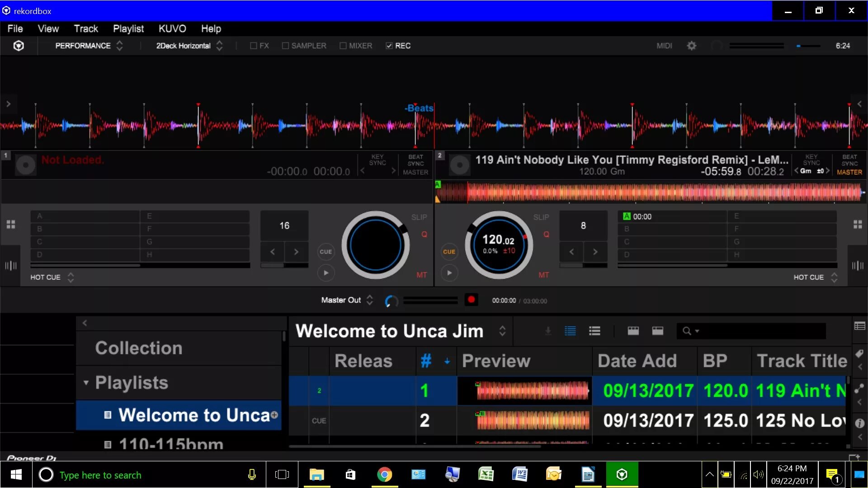Click the deck 2 pad grid icon

point(858,225)
